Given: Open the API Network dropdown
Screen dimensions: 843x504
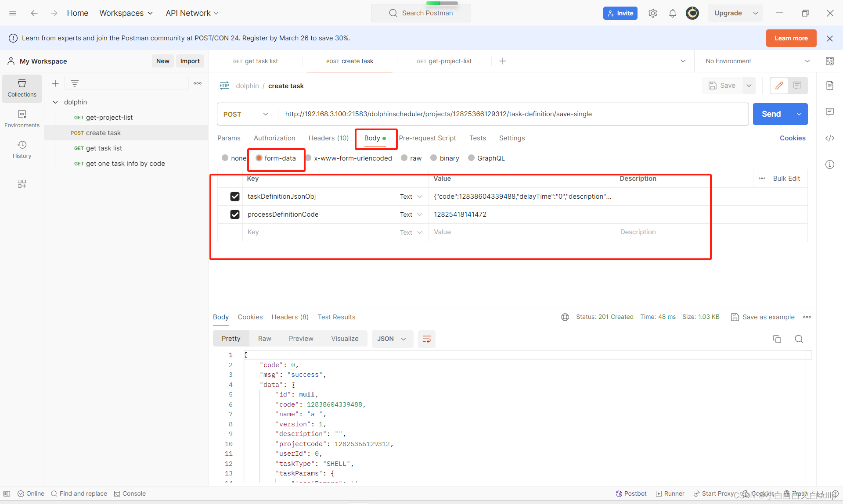Looking at the screenshot, I should [x=192, y=13].
